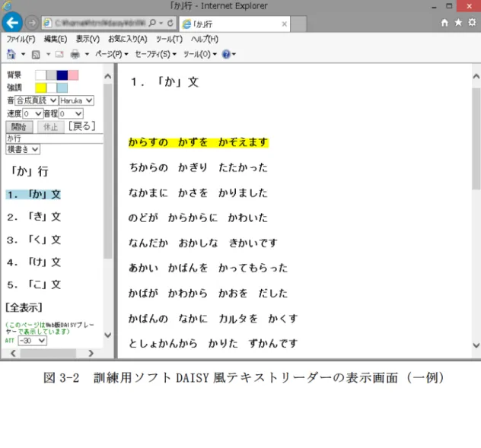The image size is (481, 448).
Task: Click the browser Back arrow button
Action: coord(12,22)
